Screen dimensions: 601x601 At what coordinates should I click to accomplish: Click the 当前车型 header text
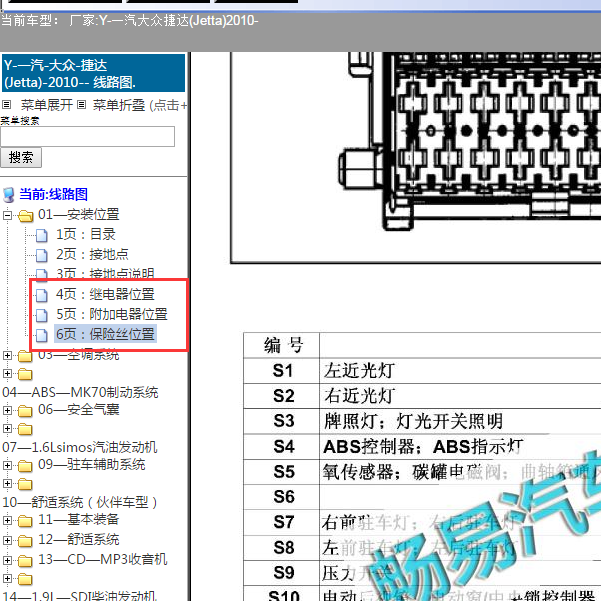130,20
